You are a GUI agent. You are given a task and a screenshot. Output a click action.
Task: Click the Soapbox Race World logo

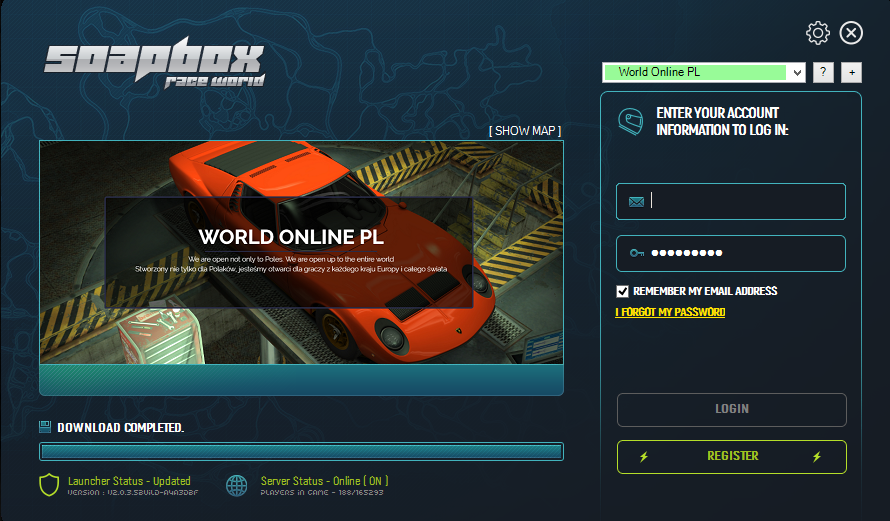(x=154, y=62)
